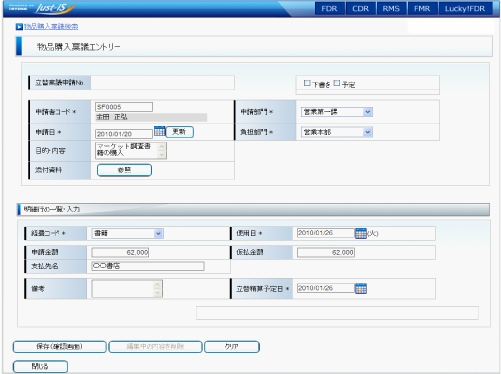Viewport: 501px width, 374px height.
Task: Click the 物品購入稟議エントリー page title
Action: point(78,47)
